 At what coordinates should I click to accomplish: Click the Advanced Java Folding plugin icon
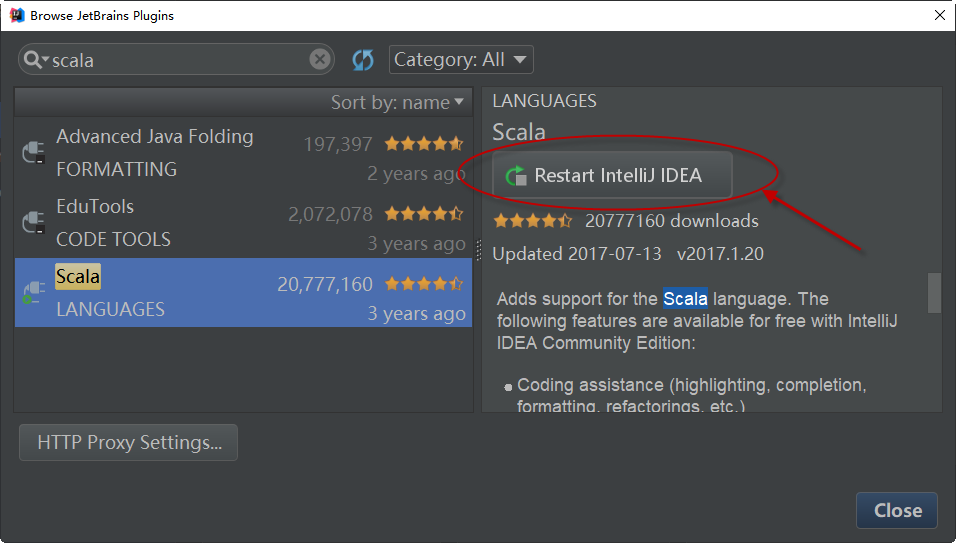[x=33, y=152]
